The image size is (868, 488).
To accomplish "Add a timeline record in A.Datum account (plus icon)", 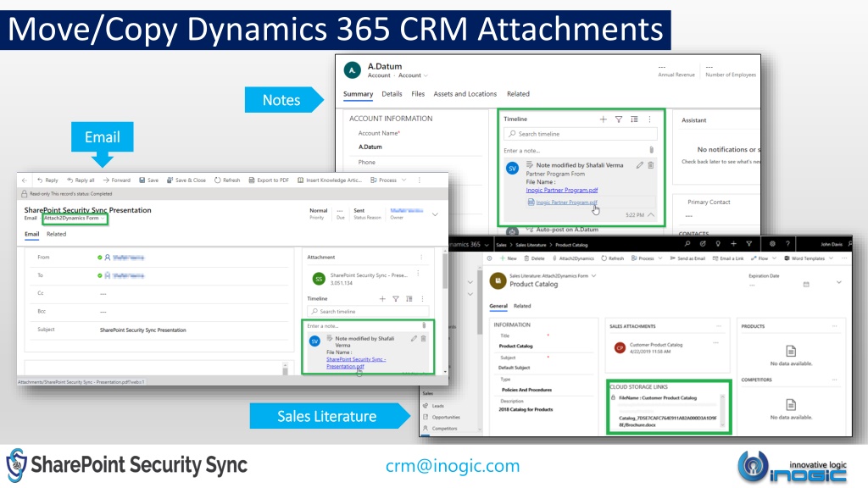I will [x=603, y=119].
